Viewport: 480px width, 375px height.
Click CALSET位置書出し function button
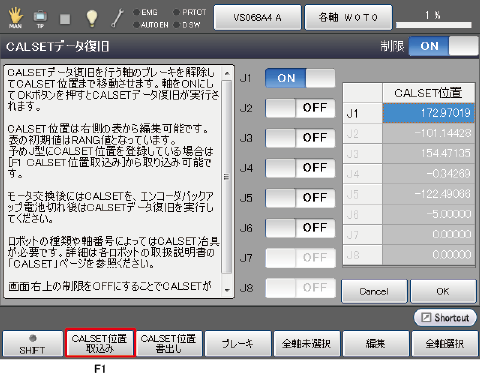[169, 344]
